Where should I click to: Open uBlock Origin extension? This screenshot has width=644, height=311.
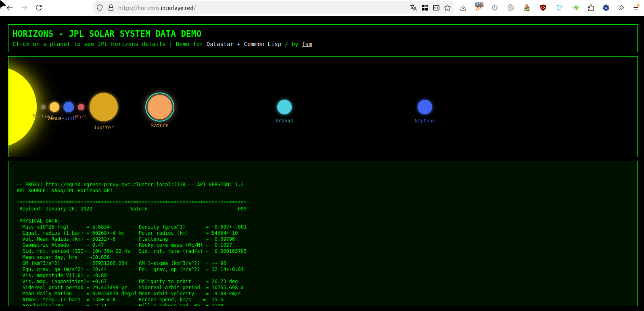(x=543, y=8)
